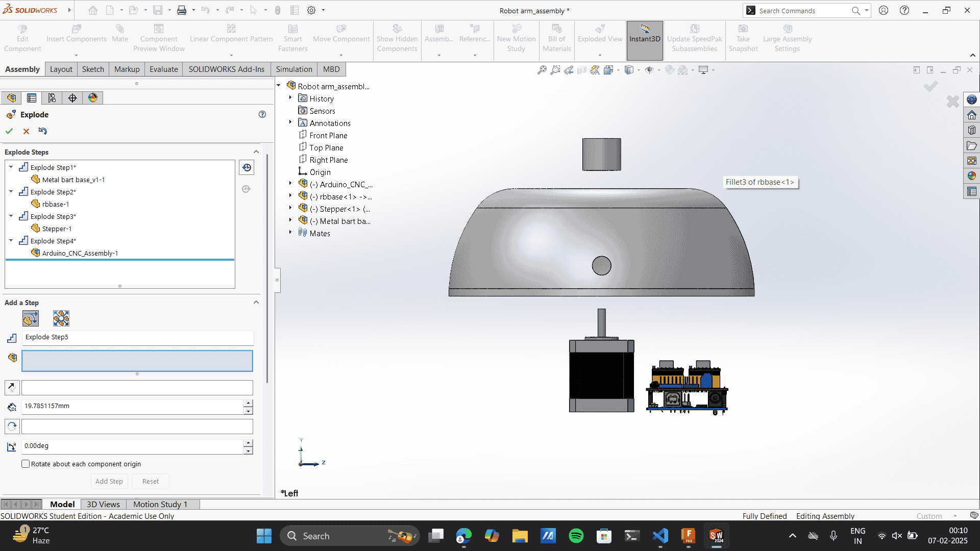The width and height of the screenshot is (980, 551).
Task: Open Visual Studio Code from taskbar
Action: (x=660, y=536)
